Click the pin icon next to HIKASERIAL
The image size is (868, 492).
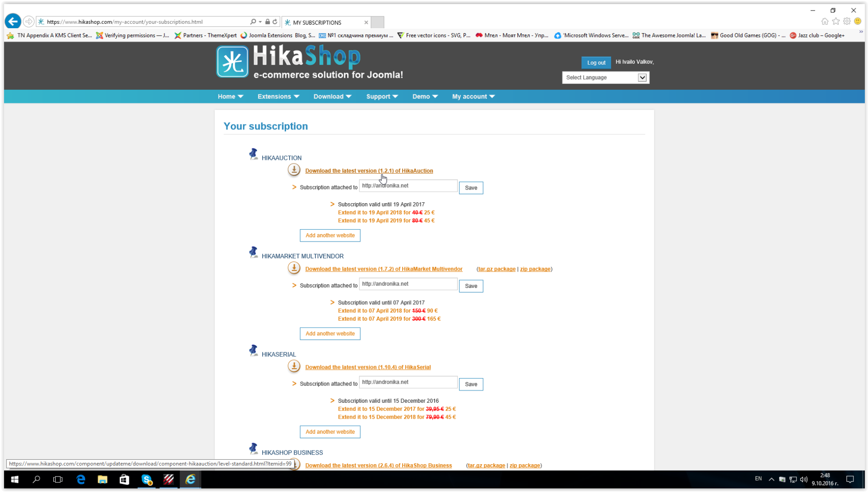tap(254, 351)
